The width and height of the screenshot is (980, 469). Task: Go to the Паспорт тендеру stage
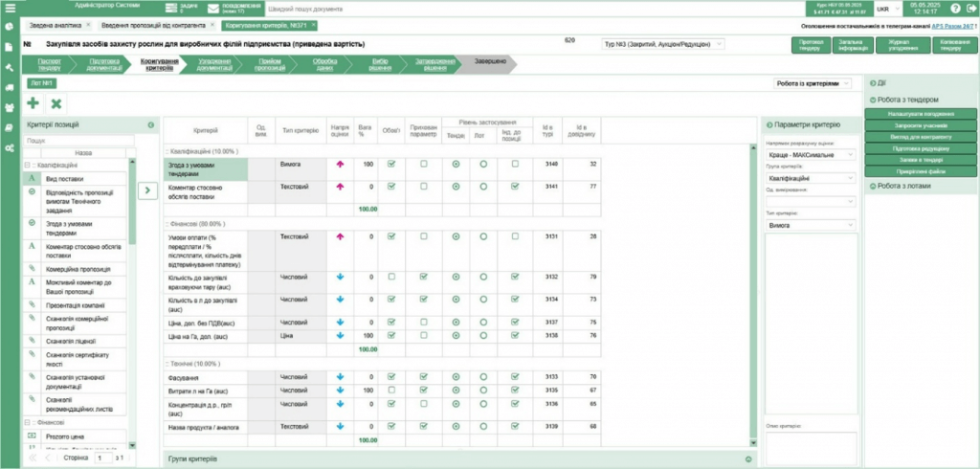point(49,64)
